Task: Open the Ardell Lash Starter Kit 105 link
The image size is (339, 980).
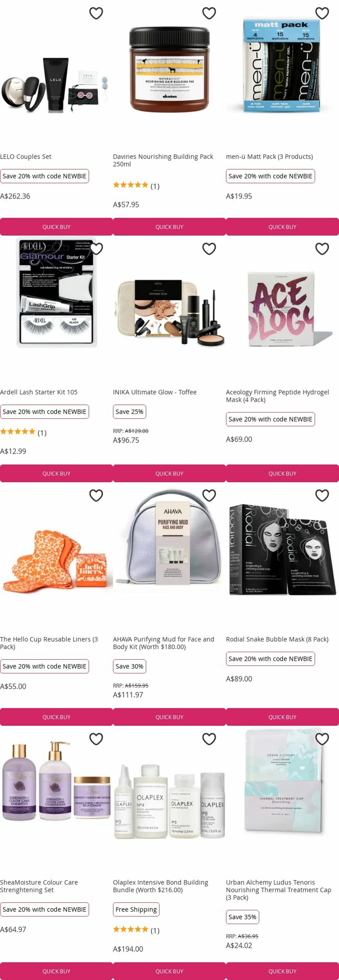Action: pos(39,392)
